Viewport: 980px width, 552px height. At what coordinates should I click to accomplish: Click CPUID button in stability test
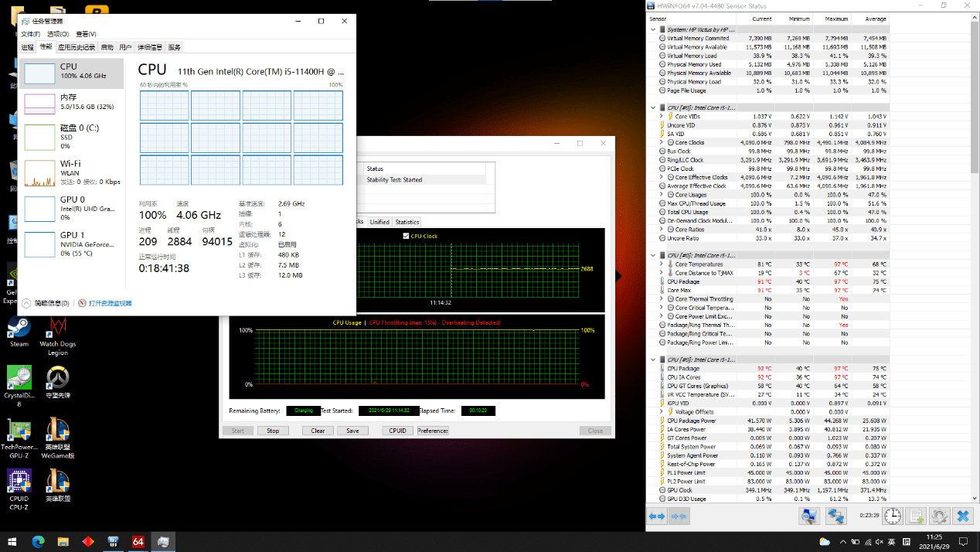(397, 431)
